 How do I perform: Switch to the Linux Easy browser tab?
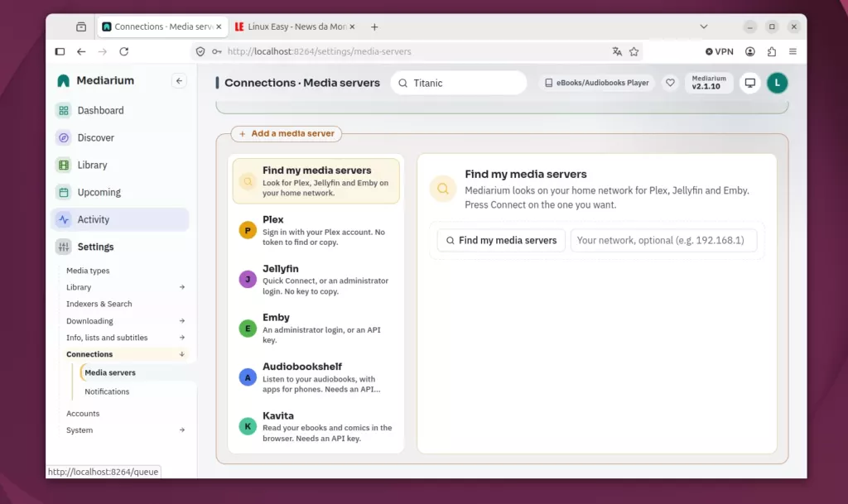pyautogui.click(x=296, y=26)
